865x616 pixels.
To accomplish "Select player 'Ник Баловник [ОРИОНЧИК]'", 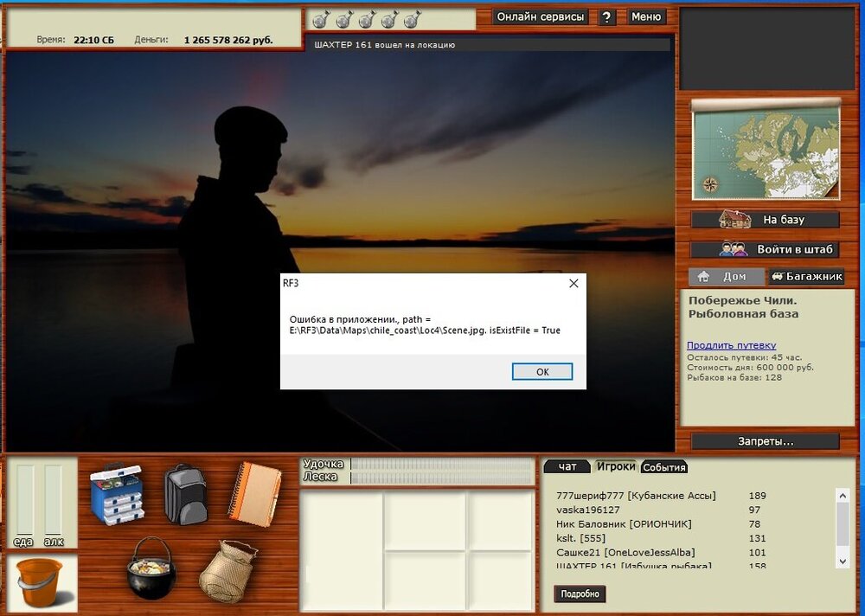I will [624, 523].
